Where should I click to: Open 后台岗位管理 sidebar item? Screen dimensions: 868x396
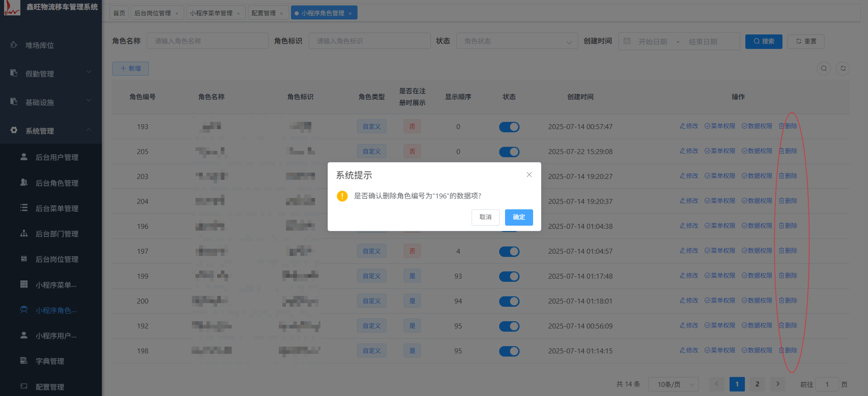coord(51,259)
